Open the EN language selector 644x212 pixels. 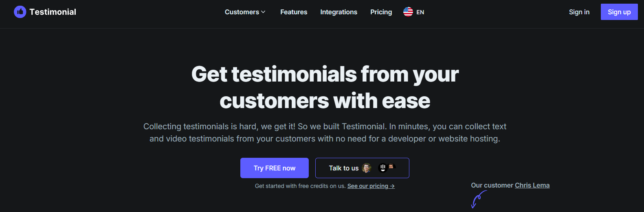420,12
